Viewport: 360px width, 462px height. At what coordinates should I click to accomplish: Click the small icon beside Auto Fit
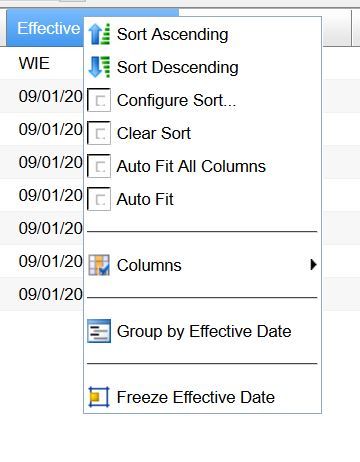tap(99, 199)
